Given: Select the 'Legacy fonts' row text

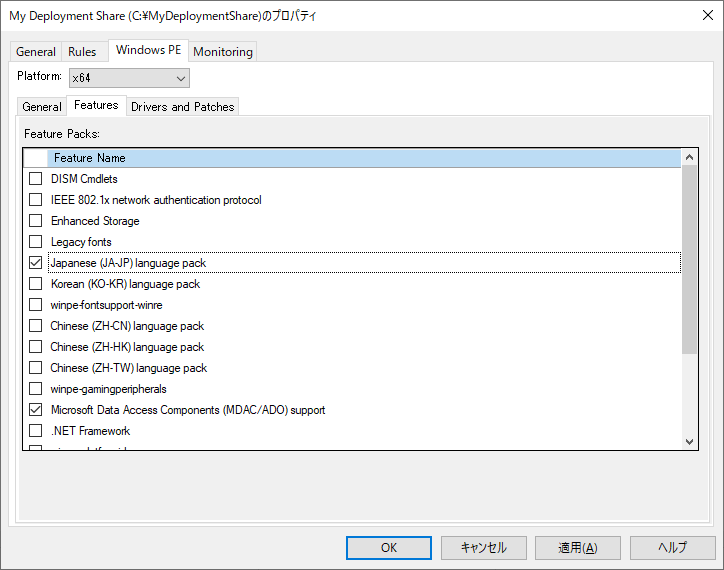Looking at the screenshot, I should pos(81,242).
